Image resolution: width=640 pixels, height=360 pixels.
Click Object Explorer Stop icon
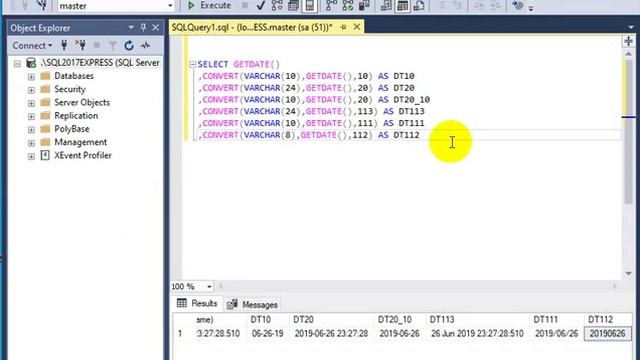97,45
